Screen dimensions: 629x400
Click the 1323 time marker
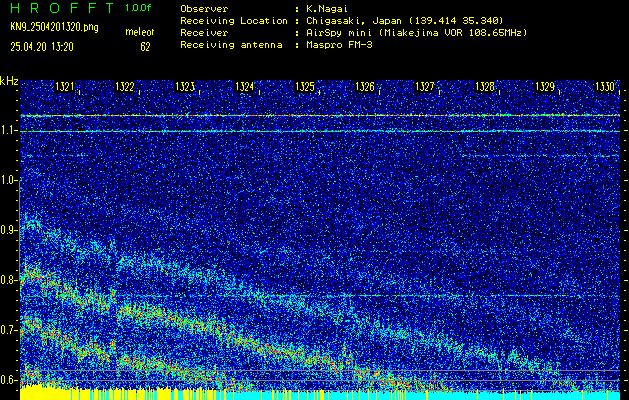coord(185,87)
